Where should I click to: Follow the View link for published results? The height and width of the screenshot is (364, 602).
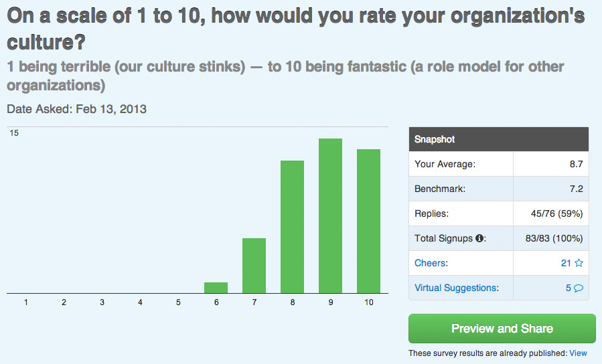point(578,353)
